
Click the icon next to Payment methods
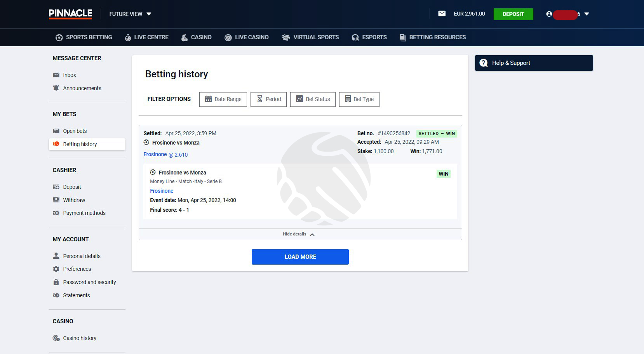tap(56, 213)
